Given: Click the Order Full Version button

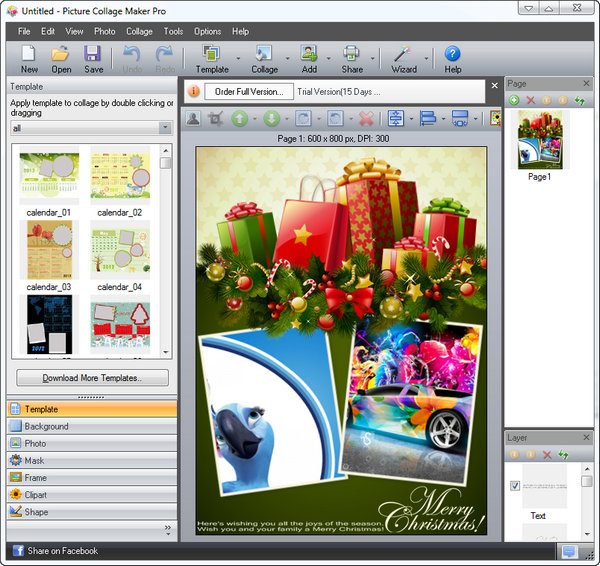Looking at the screenshot, I should (249, 91).
